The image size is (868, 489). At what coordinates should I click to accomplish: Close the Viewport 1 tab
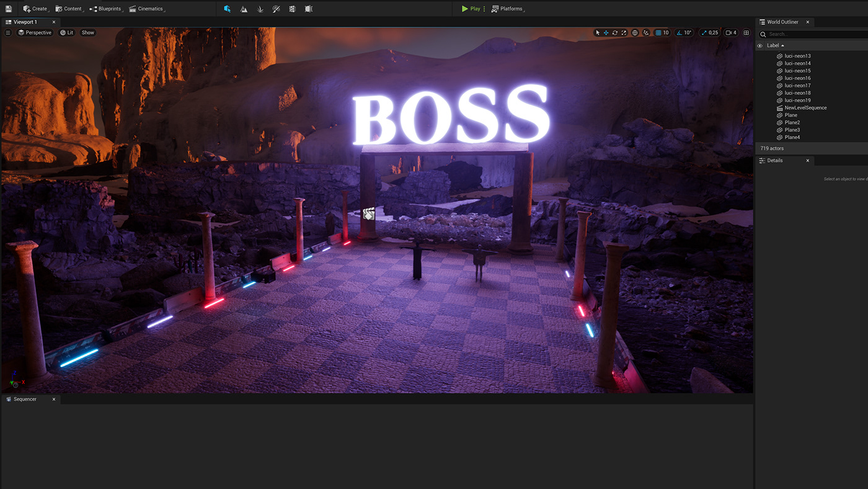(x=53, y=22)
